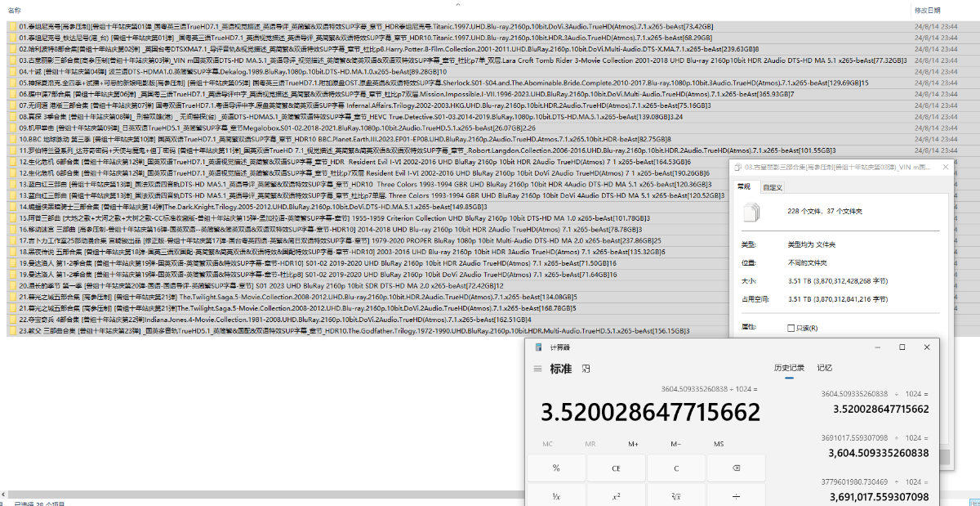This screenshot has height=506, width=980.
Task: Sort by 修改日期 column header
Action: (927, 10)
